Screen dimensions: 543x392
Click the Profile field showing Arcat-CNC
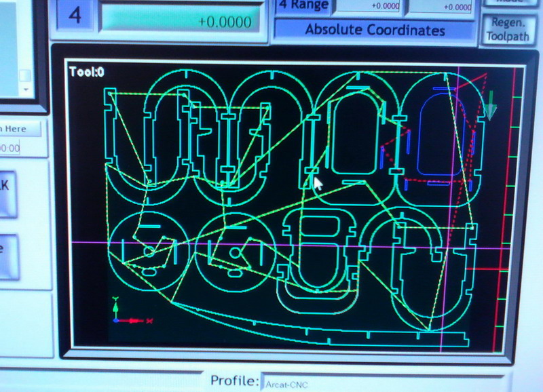click(380, 384)
